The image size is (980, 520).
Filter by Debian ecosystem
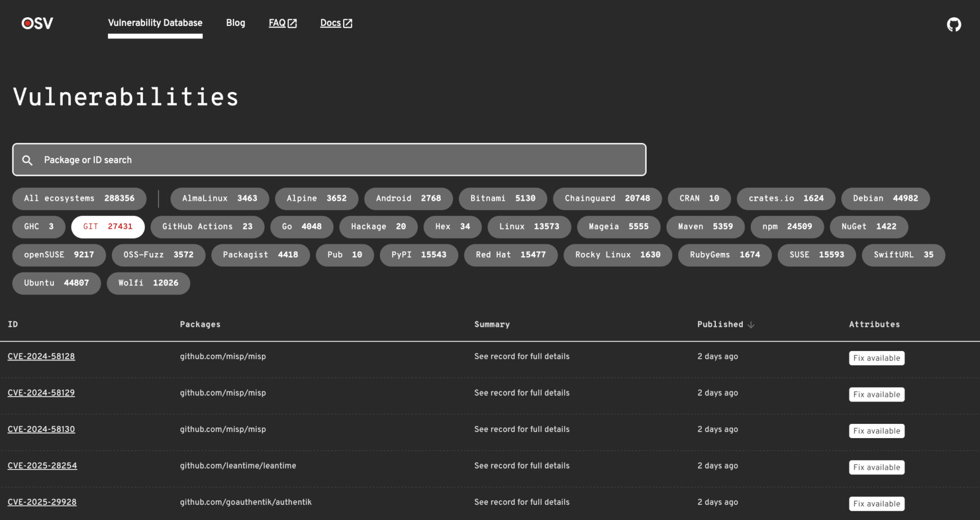coord(885,198)
